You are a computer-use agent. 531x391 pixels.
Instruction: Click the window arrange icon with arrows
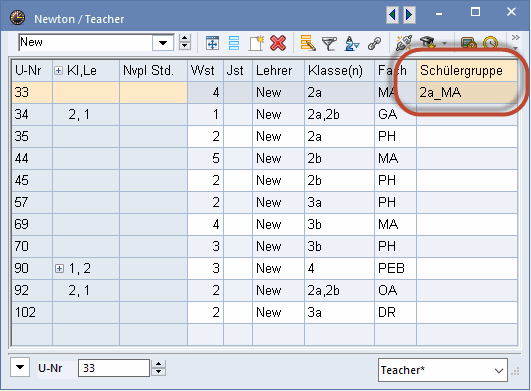(212, 43)
